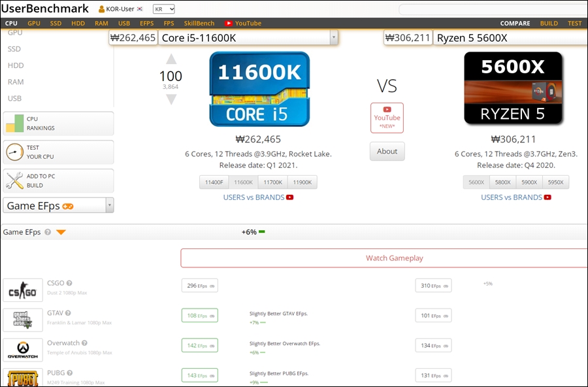Select the 5800X variant button
This screenshot has width=588, height=387.
pos(503,182)
